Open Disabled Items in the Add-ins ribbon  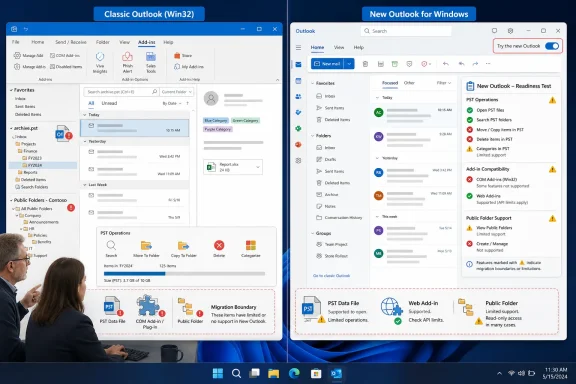(66, 67)
